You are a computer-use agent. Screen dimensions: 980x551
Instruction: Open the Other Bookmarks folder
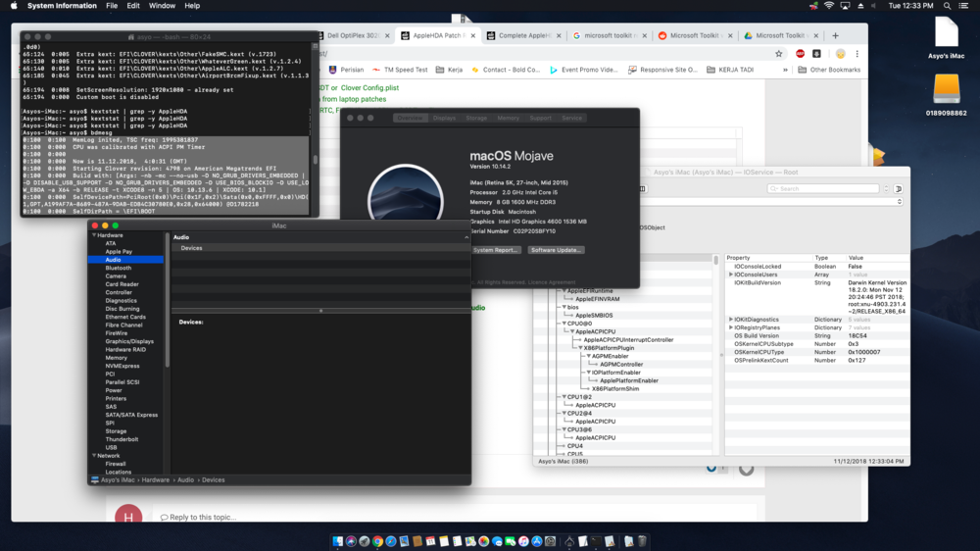click(829, 70)
